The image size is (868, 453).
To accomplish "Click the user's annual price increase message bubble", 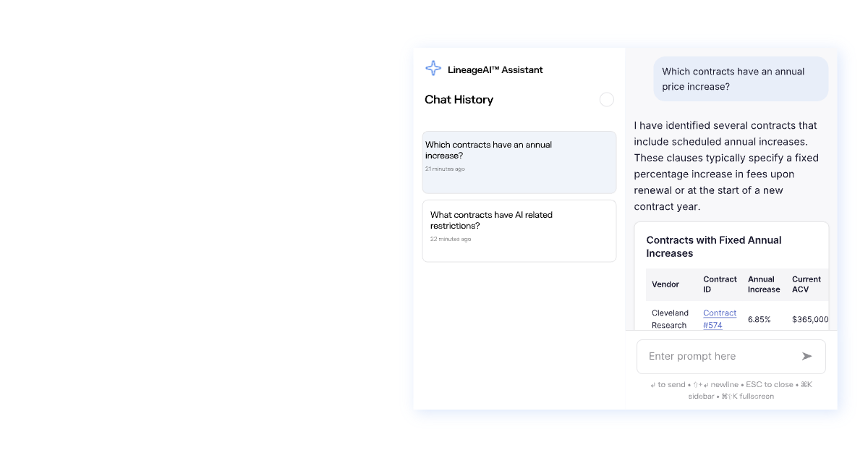I will coord(741,79).
